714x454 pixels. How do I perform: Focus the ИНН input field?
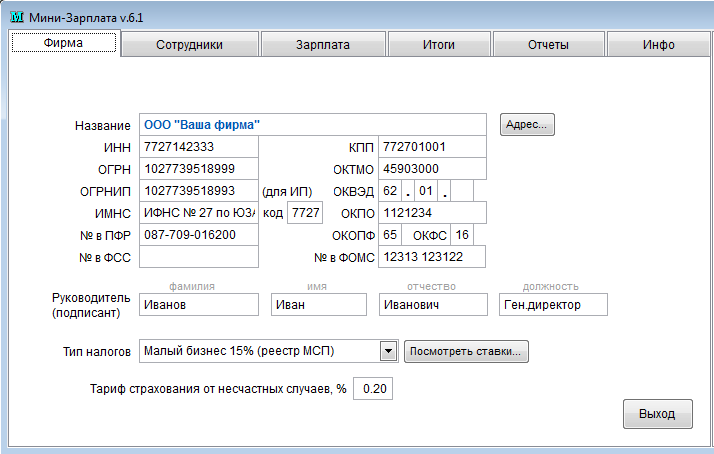pos(198,147)
